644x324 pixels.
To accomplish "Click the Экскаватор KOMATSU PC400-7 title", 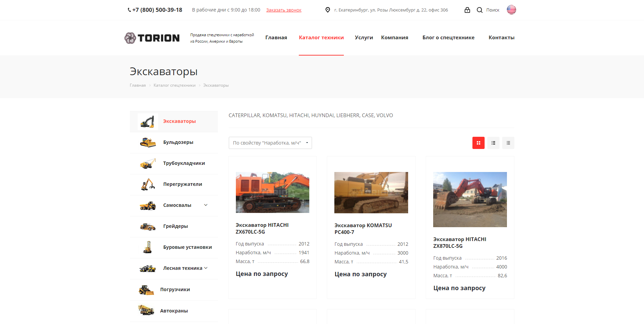I will [363, 229].
